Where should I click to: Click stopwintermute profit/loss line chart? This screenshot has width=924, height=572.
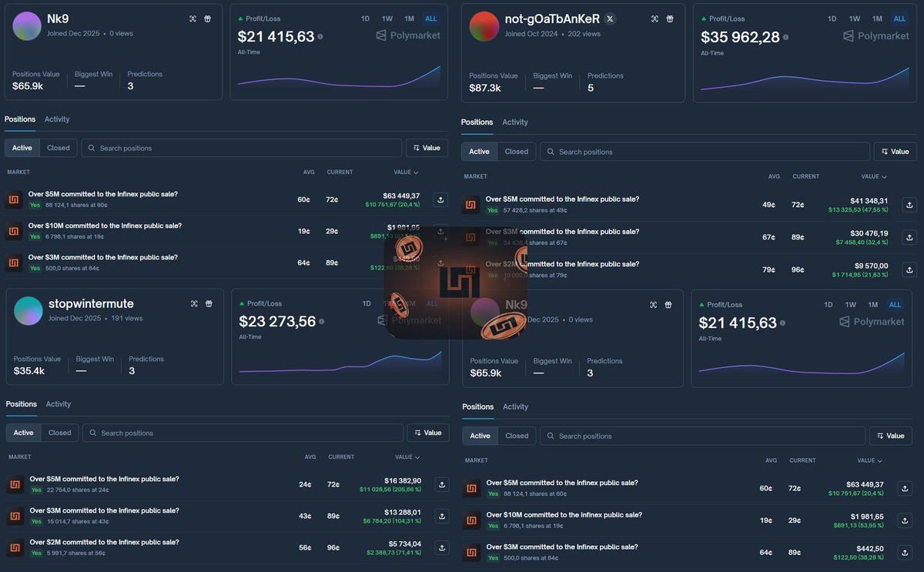tap(340, 363)
